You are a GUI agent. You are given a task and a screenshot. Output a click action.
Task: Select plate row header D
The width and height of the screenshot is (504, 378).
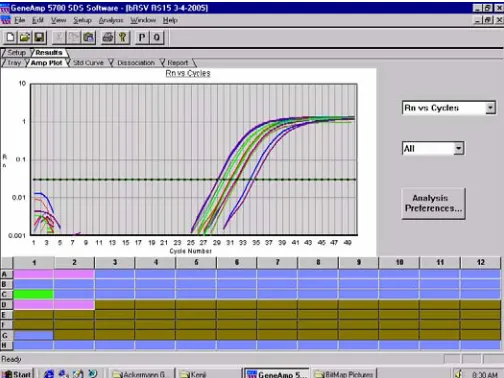[x=6, y=305]
